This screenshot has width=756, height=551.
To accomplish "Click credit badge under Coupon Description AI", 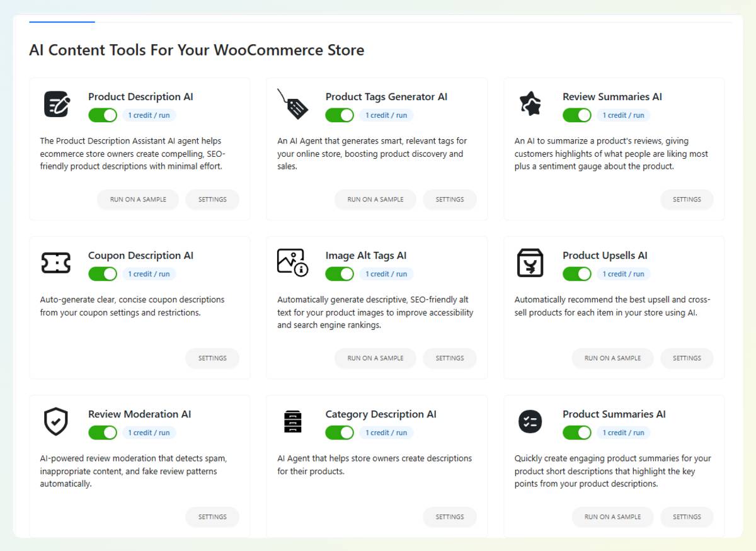I will coord(149,274).
